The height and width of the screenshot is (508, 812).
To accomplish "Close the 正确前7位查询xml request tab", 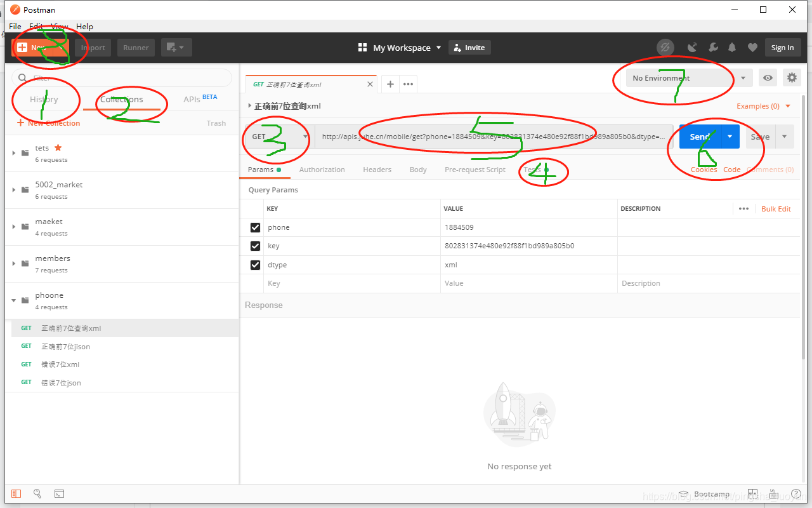I will point(370,84).
